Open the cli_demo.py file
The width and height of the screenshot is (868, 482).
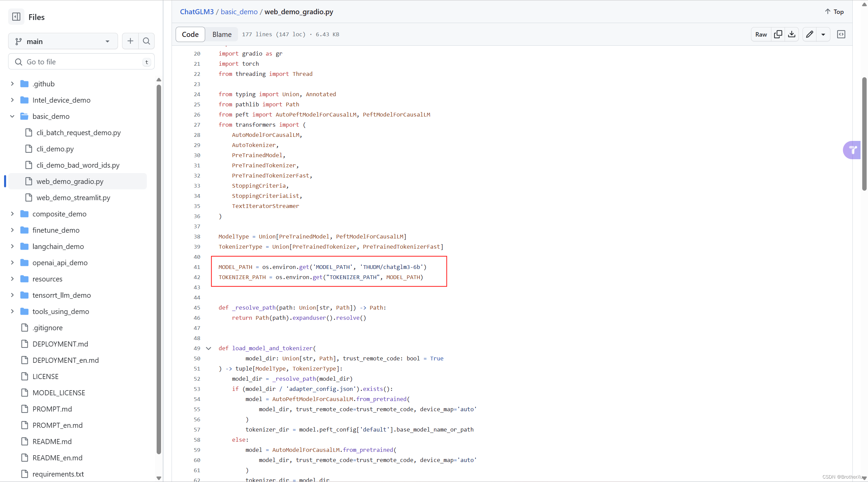pyautogui.click(x=55, y=148)
